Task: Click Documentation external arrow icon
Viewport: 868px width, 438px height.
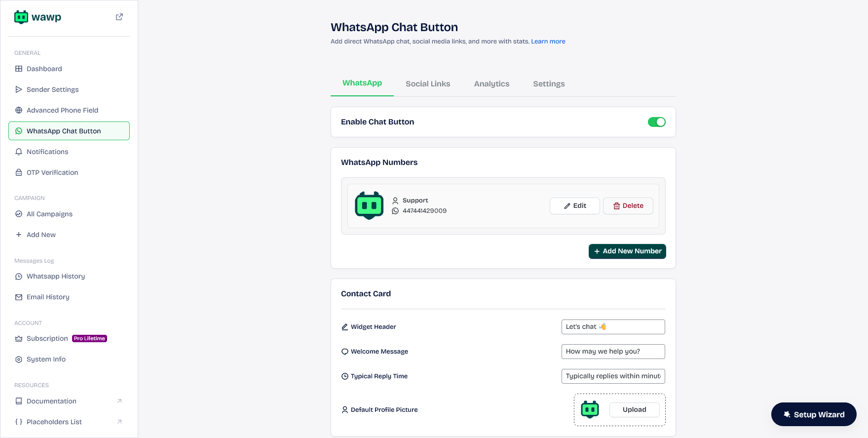Action: click(x=119, y=401)
